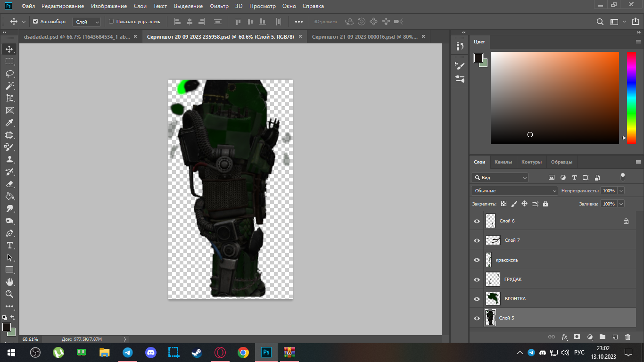Click the color picker gradient field

pos(554,98)
